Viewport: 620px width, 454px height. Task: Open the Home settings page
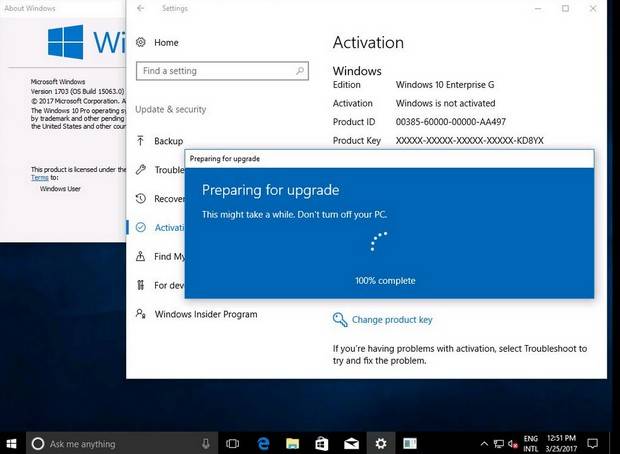click(x=166, y=42)
